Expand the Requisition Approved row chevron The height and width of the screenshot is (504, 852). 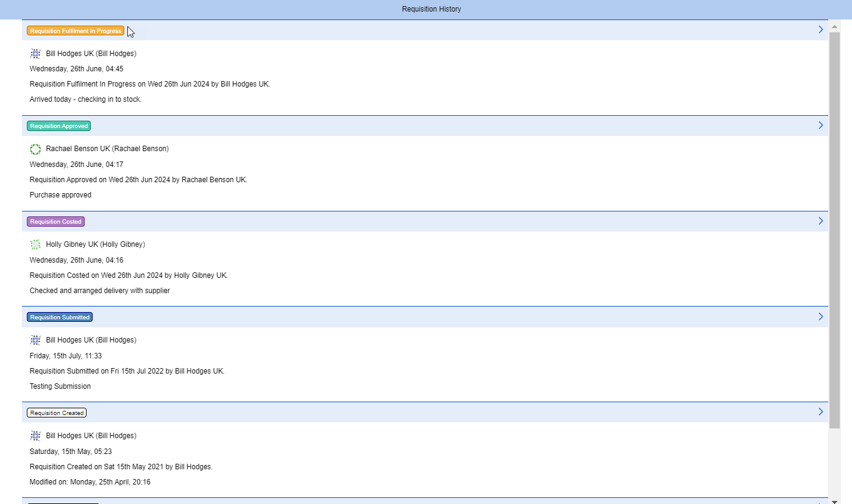pyautogui.click(x=821, y=125)
